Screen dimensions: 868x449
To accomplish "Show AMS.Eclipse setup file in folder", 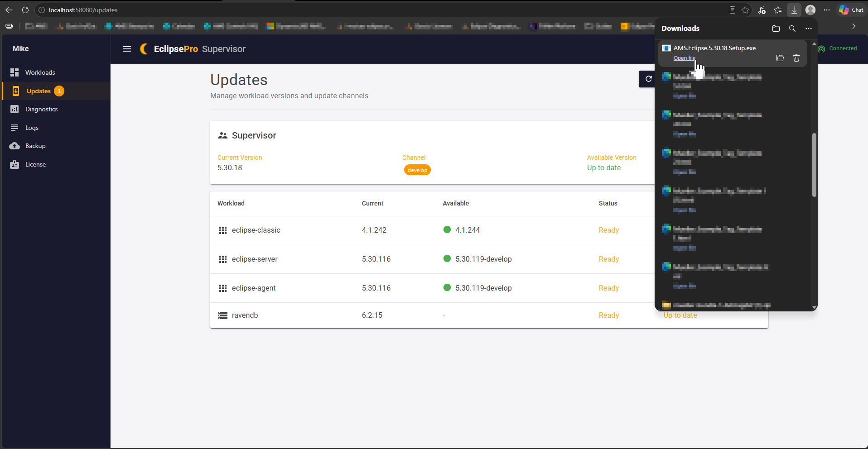I will pyautogui.click(x=780, y=58).
